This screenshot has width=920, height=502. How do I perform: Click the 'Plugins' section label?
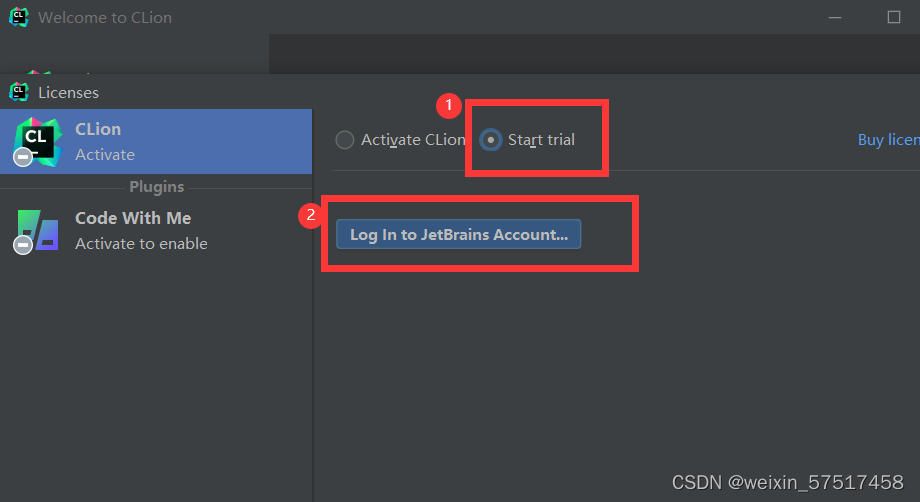click(157, 186)
